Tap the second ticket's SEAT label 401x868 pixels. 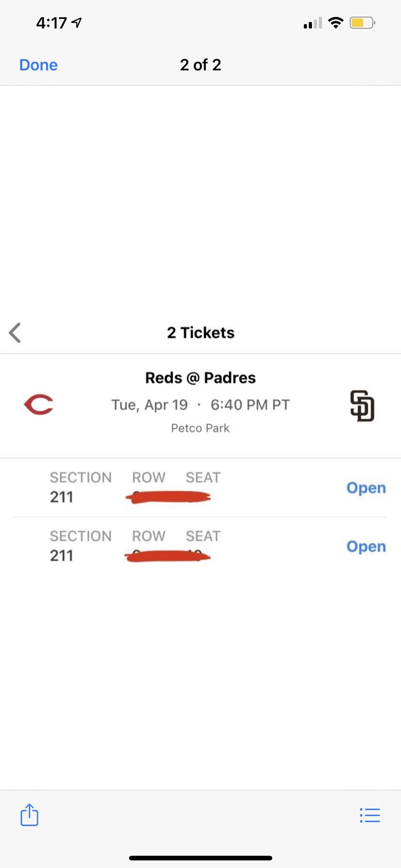[203, 536]
